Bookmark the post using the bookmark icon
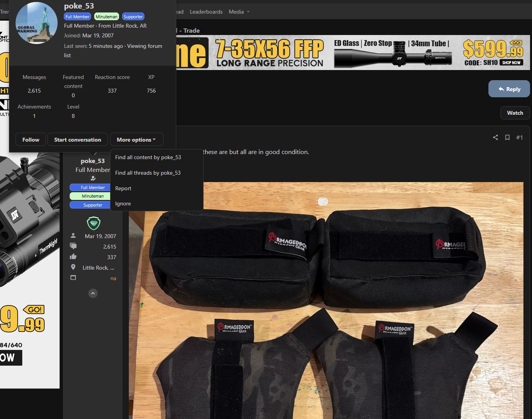The height and width of the screenshot is (419, 532). (x=507, y=137)
